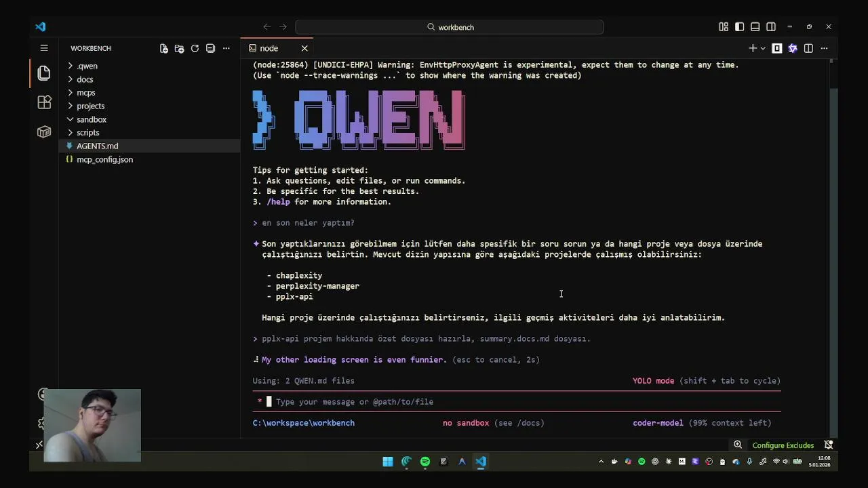Image resolution: width=868 pixels, height=488 pixels.
Task: Collapse all folders in explorer
Action: (x=210, y=48)
